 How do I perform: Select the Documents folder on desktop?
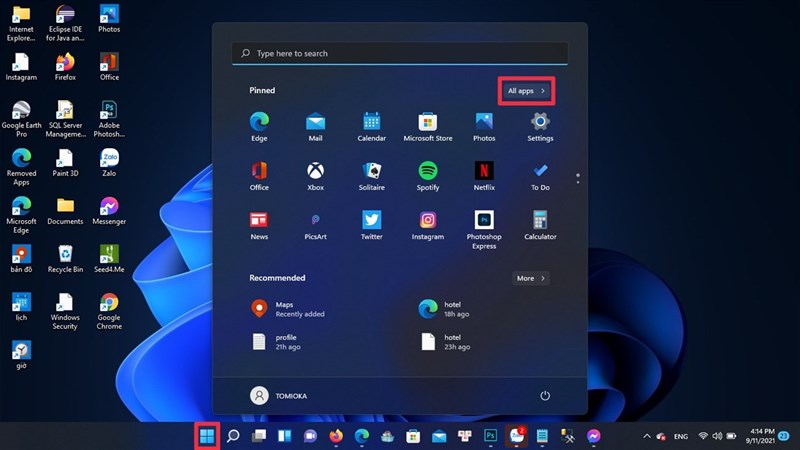pos(65,211)
